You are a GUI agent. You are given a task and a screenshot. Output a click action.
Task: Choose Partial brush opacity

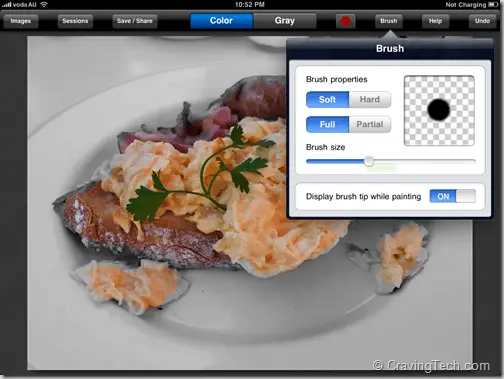(x=370, y=124)
